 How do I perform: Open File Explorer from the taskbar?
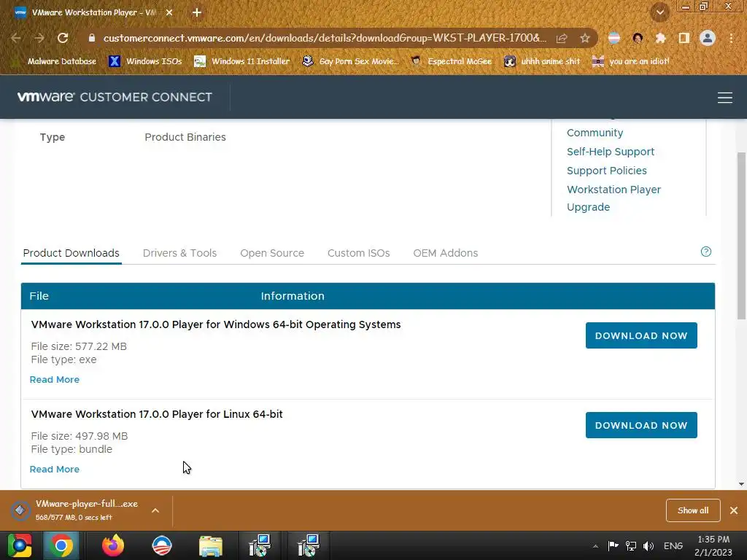coord(211,545)
